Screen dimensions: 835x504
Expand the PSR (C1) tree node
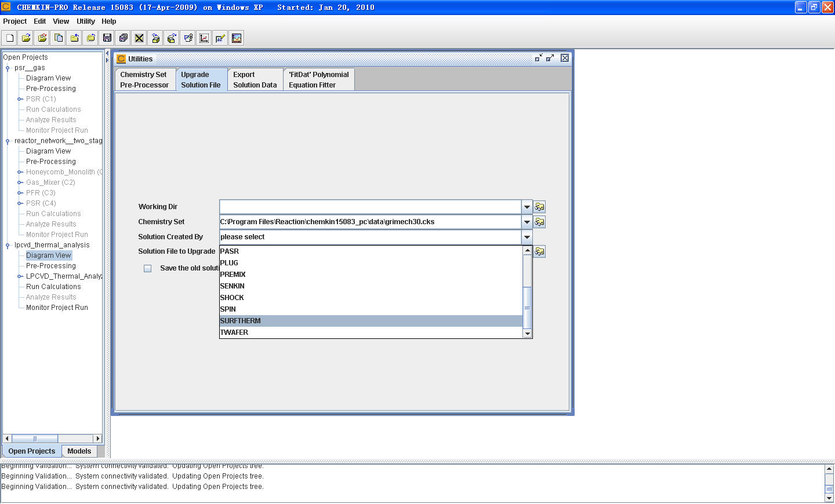point(20,99)
